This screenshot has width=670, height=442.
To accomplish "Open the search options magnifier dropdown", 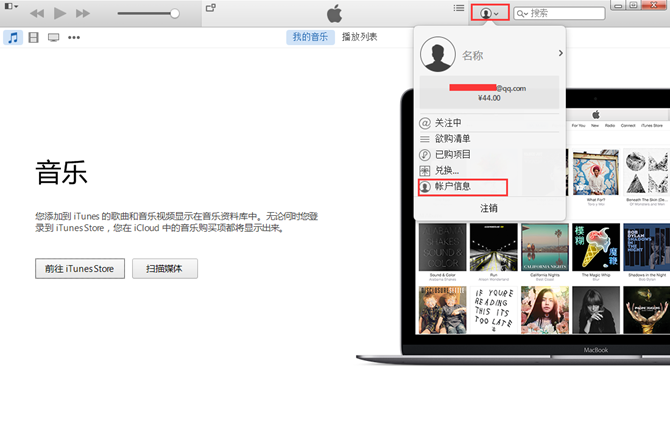I will pyautogui.click(x=522, y=14).
